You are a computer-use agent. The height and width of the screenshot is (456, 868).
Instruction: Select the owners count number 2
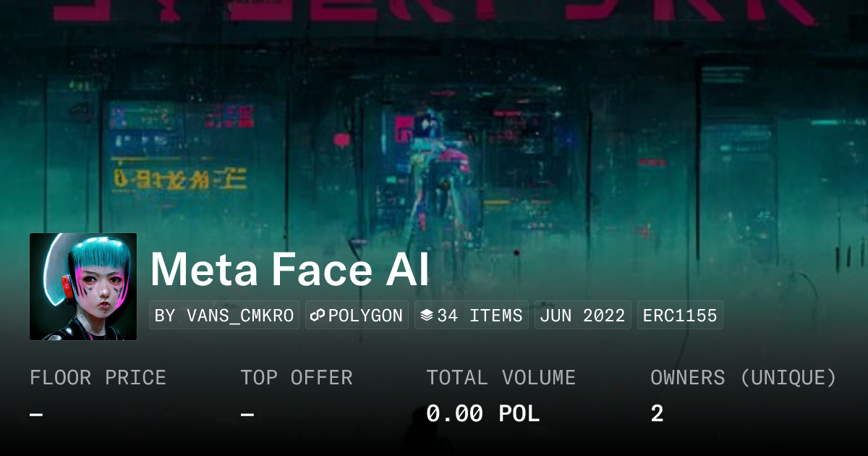click(657, 414)
